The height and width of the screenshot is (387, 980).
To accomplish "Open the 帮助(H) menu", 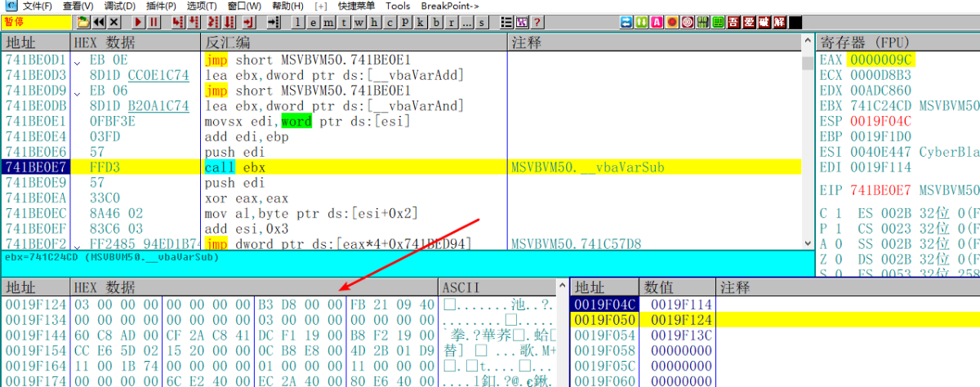I will pos(287,6).
